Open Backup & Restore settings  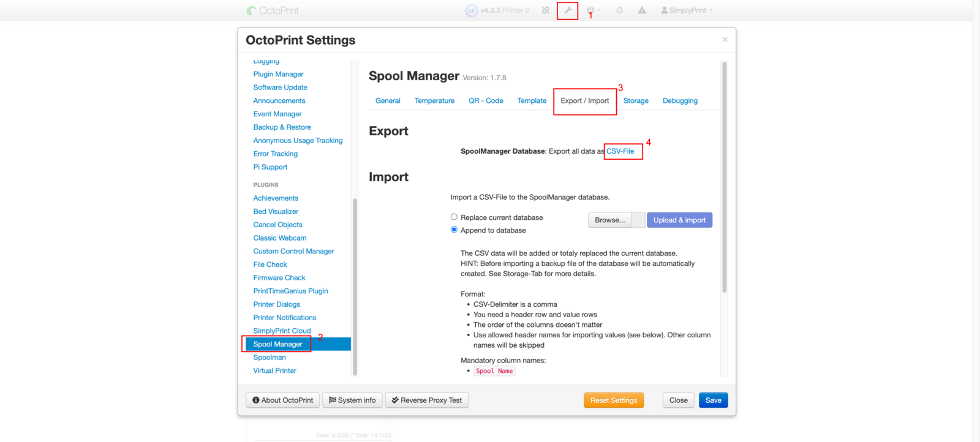(282, 127)
